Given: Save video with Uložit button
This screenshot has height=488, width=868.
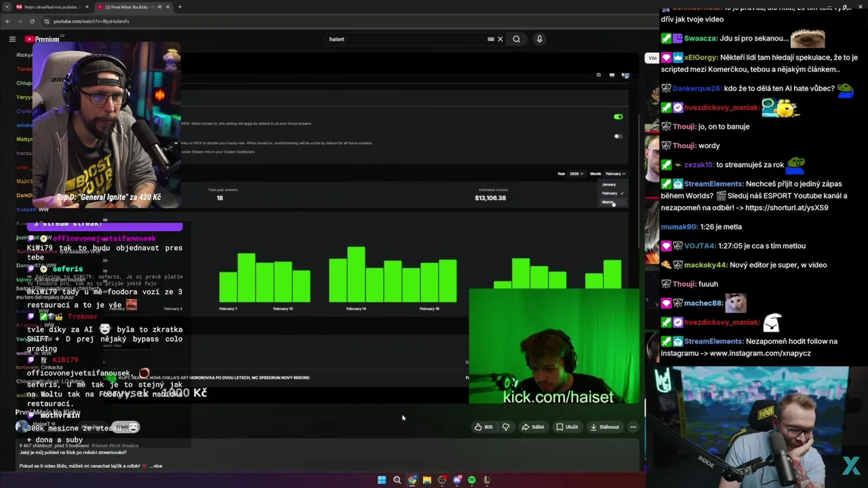Looking at the screenshot, I should coord(567,427).
